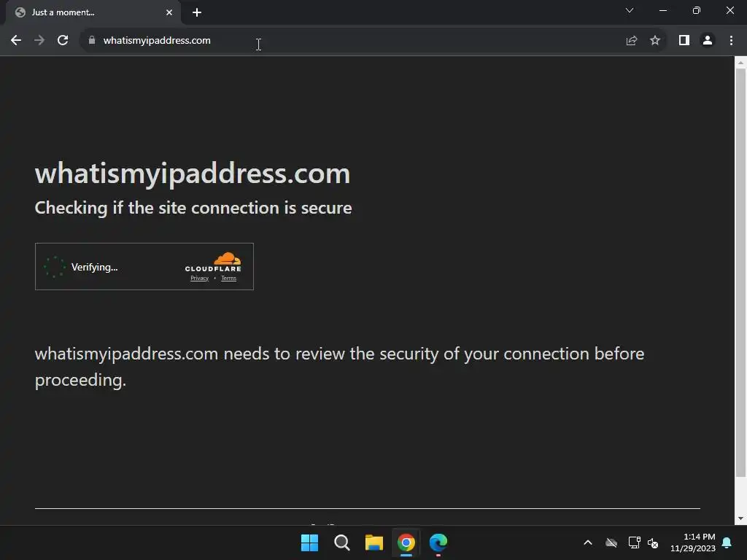Open notifications via the bell icon
The image size is (747, 560).
point(727,542)
